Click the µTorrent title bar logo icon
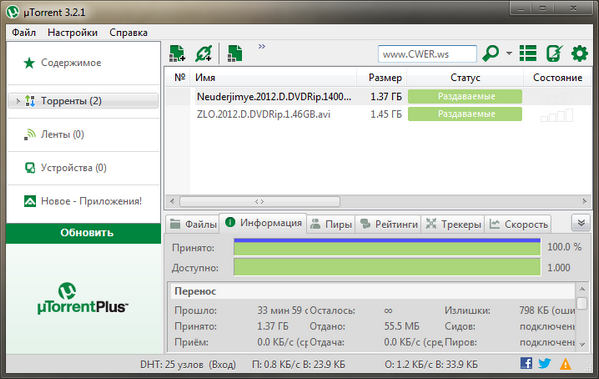Image resolution: width=599 pixels, height=379 pixels. (13, 12)
